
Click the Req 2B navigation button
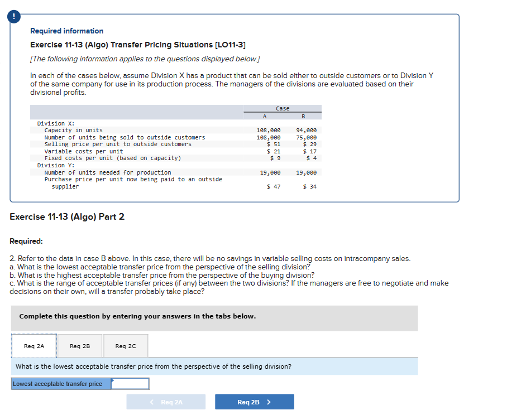(254, 401)
